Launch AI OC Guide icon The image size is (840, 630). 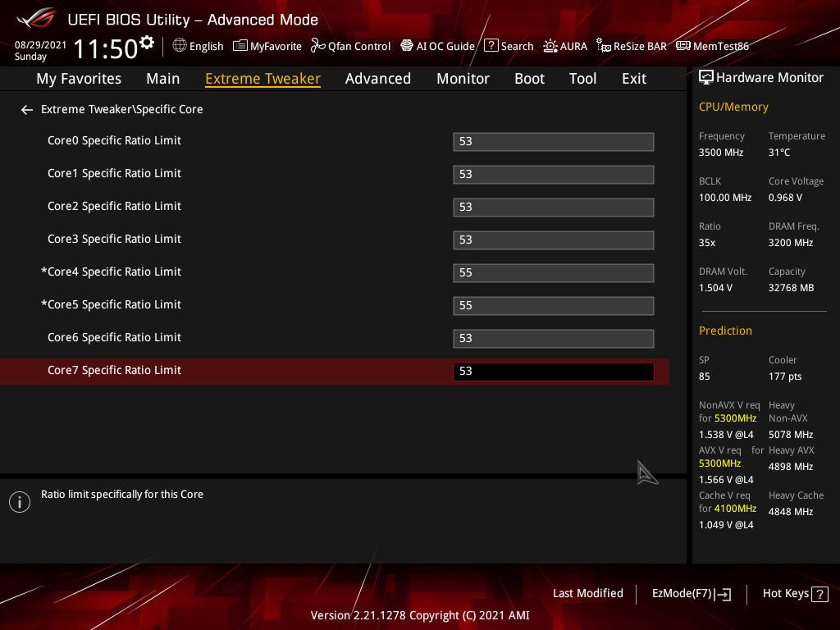coord(407,46)
